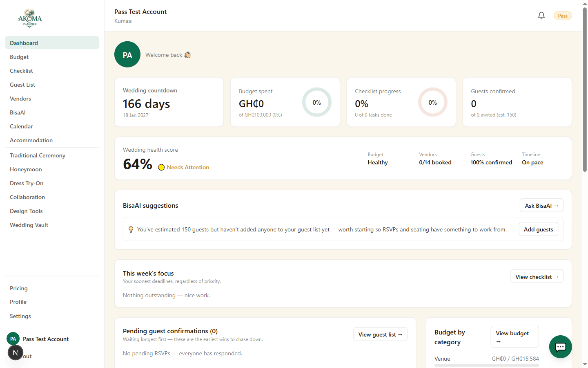This screenshot has height=368, width=588.
Task: Open Guest List in sidebar
Action: point(52,85)
